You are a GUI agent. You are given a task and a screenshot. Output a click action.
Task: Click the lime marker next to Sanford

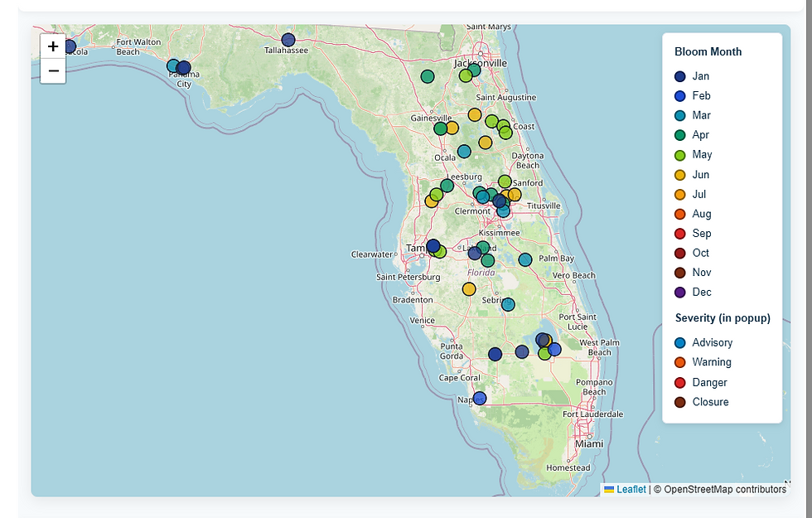[505, 182]
